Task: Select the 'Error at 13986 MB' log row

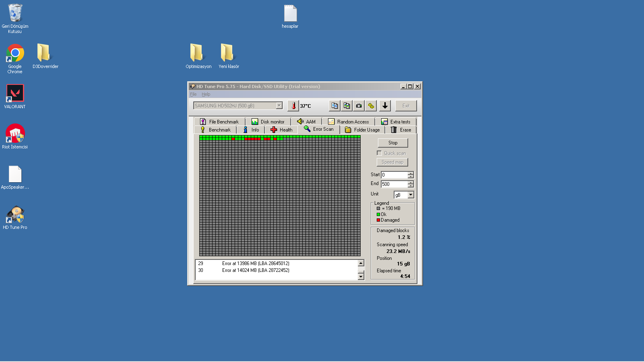Action: click(277, 263)
